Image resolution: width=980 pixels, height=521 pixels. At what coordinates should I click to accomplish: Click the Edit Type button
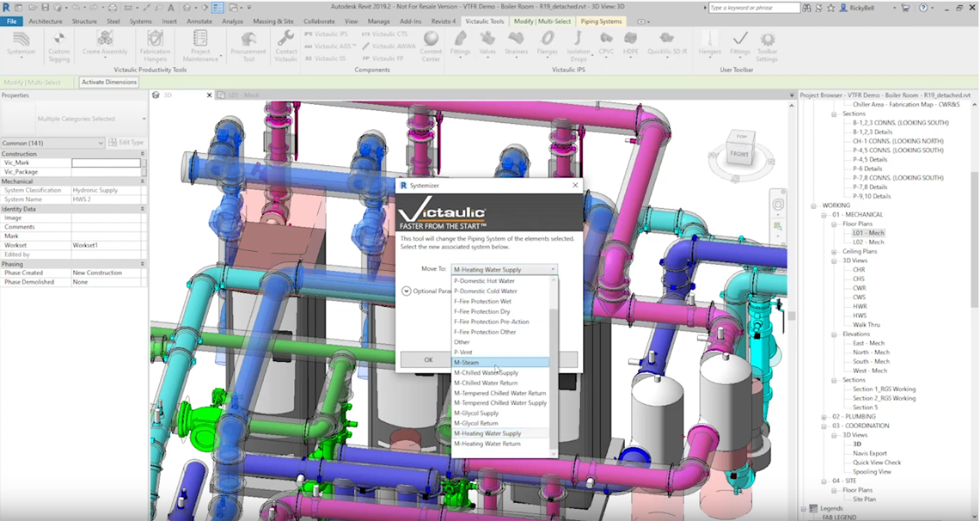click(x=127, y=143)
